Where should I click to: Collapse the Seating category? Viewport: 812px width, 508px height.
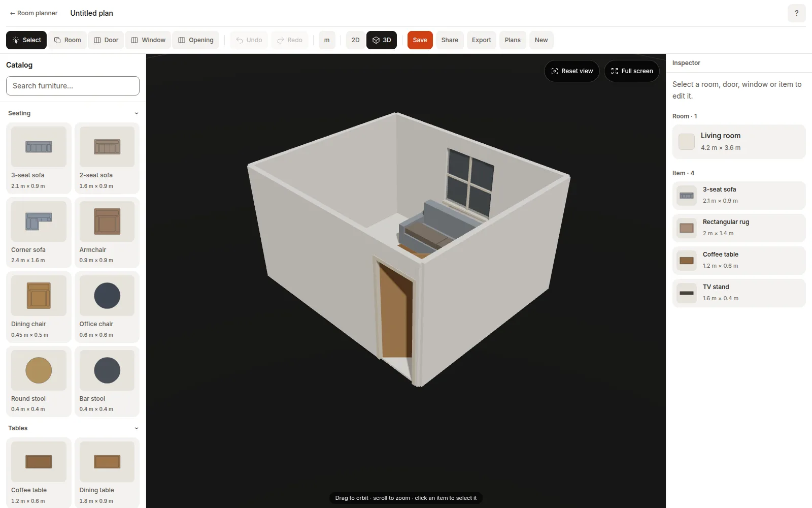tap(73, 113)
